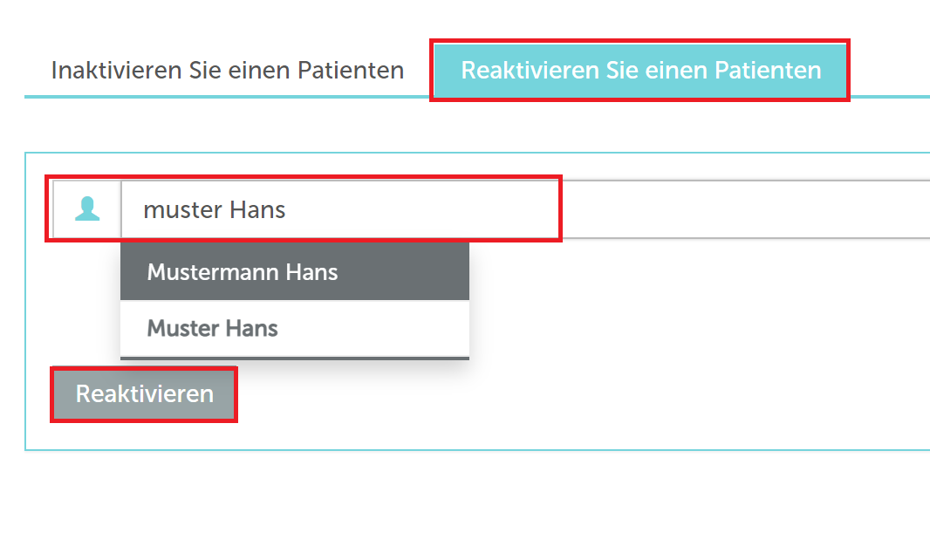Click the person icon box left of input
This screenshot has width=930, height=560.
tap(87, 209)
